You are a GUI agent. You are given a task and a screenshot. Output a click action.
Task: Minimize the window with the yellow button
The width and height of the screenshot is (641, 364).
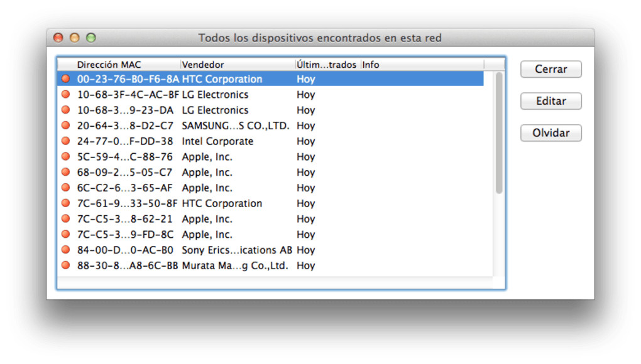[x=74, y=38]
